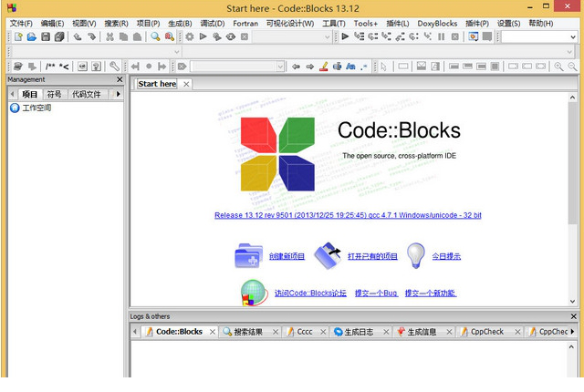
Task: Click the Release 13.12 rev 9501 link
Action: [x=348, y=215]
